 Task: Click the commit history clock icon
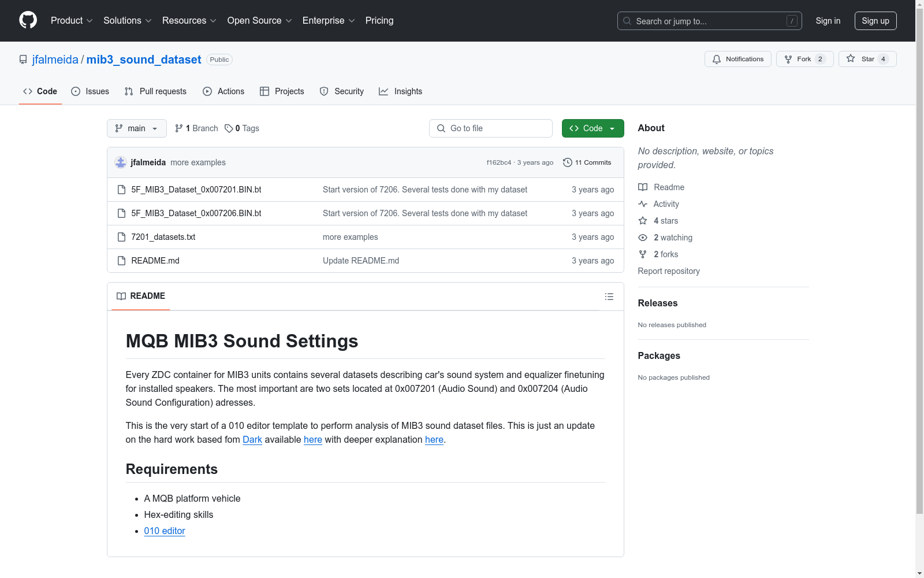[x=568, y=162]
